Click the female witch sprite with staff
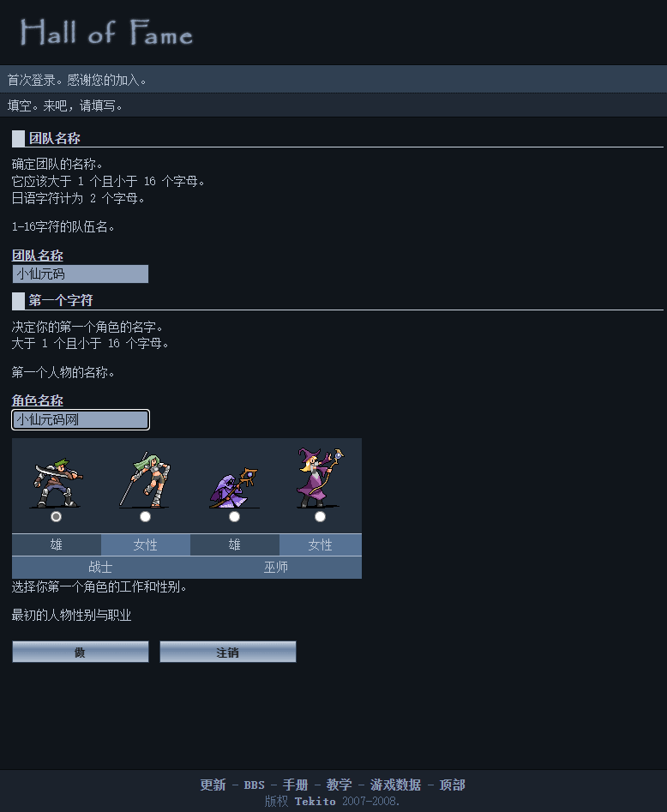This screenshot has height=812, width=667. 320,478
